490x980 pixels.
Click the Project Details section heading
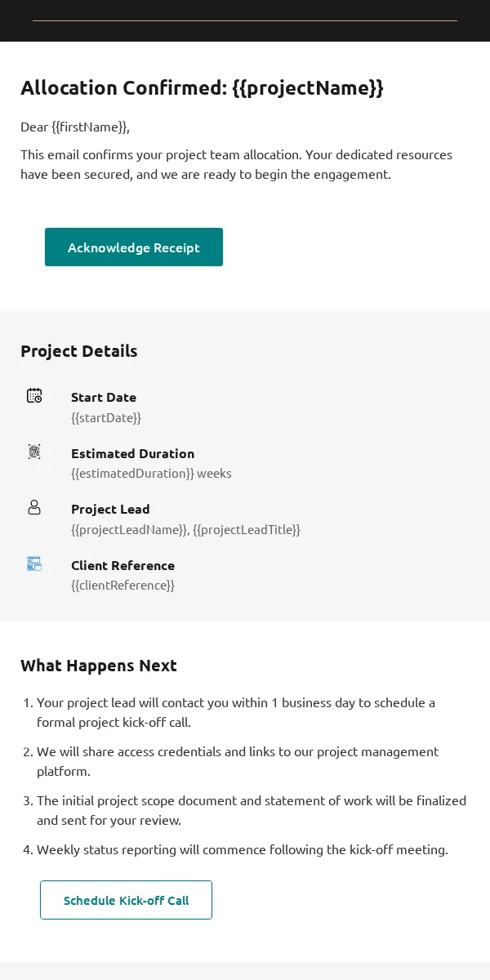(x=79, y=351)
